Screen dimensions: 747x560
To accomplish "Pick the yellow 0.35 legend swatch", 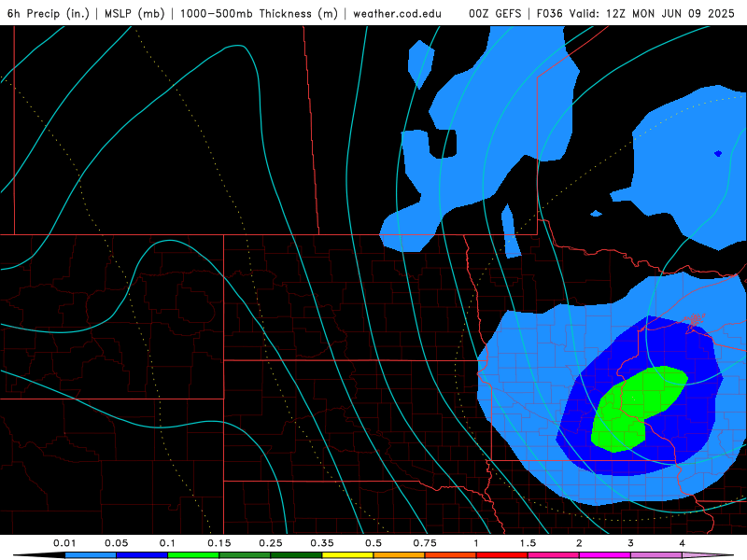I will pyautogui.click(x=347, y=555).
